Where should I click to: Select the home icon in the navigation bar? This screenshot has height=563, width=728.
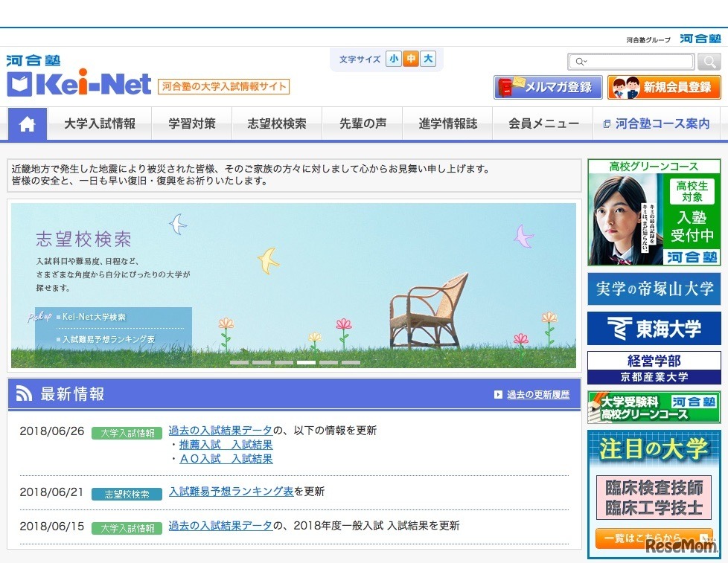pyautogui.click(x=27, y=123)
